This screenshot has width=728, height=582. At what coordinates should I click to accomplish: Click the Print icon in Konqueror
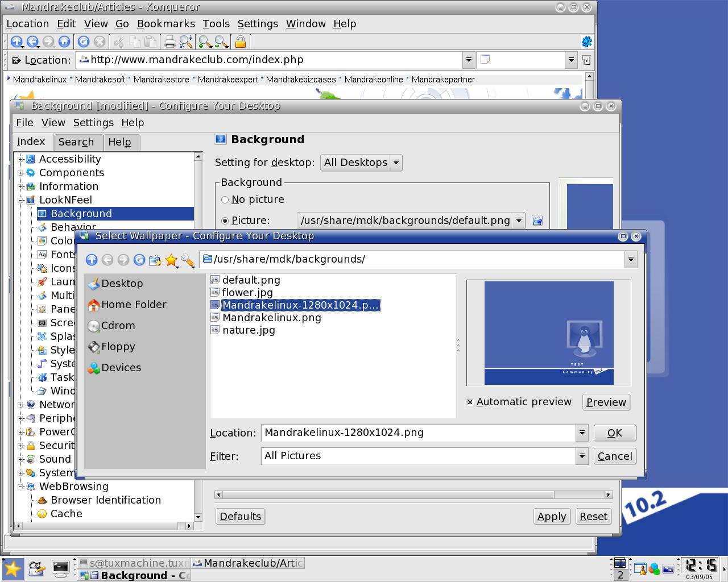169,41
